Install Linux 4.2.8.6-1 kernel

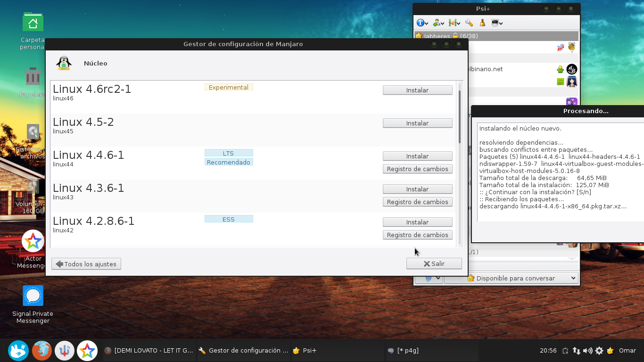(417, 222)
